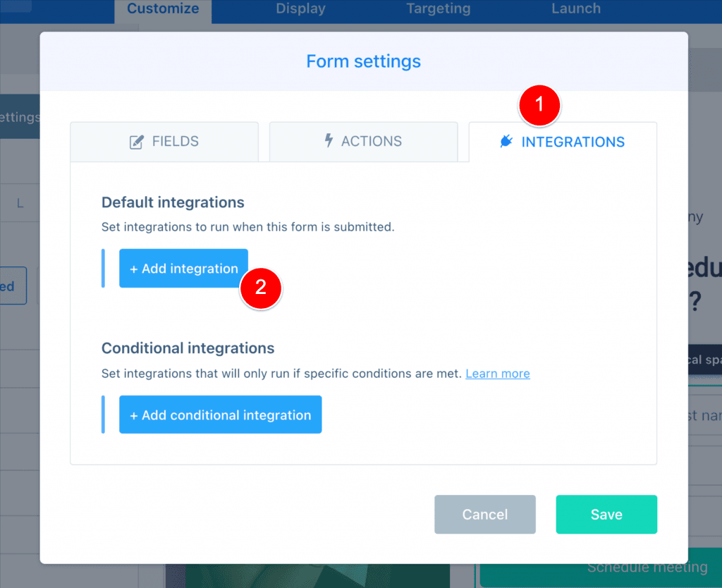This screenshot has height=588, width=722.
Task: Switch to the FIELDS tab
Action: [164, 141]
